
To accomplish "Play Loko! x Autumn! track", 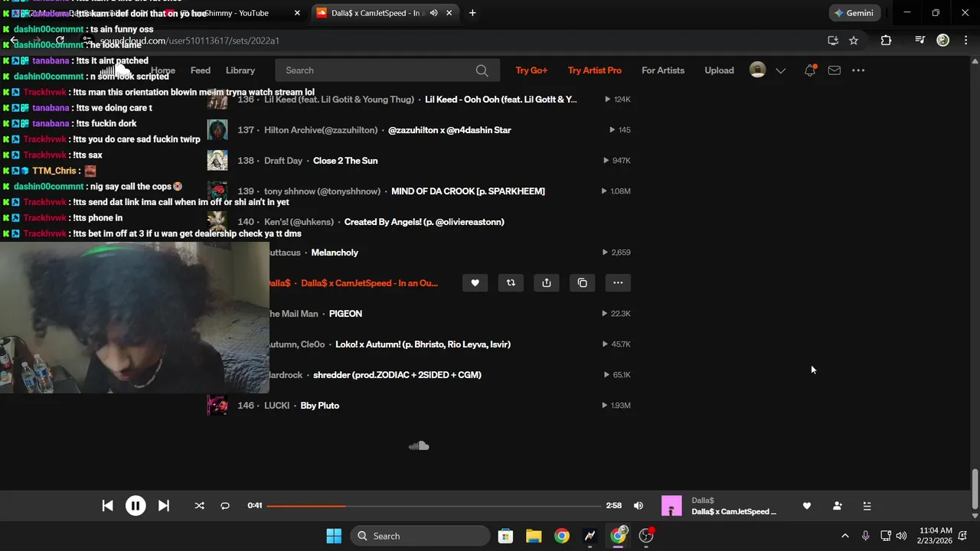I will [423, 344].
